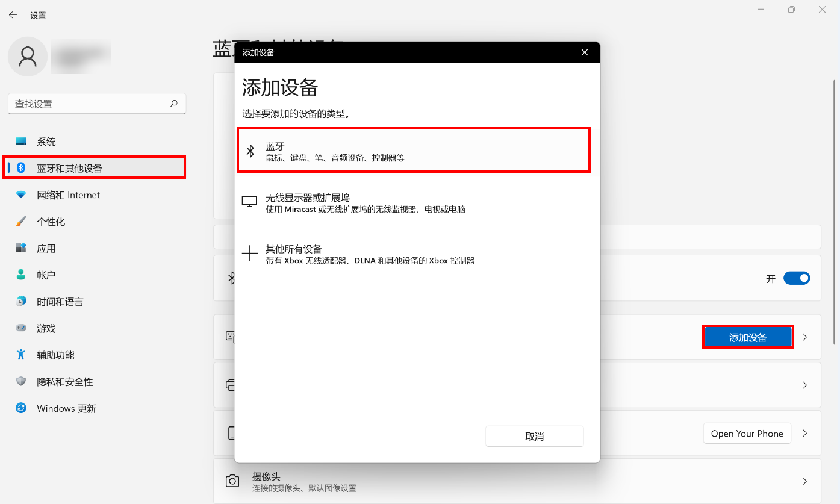This screenshot has height=504, width=840.
Task: Click the wireless display monitor icon
Action: pos(249,202)
